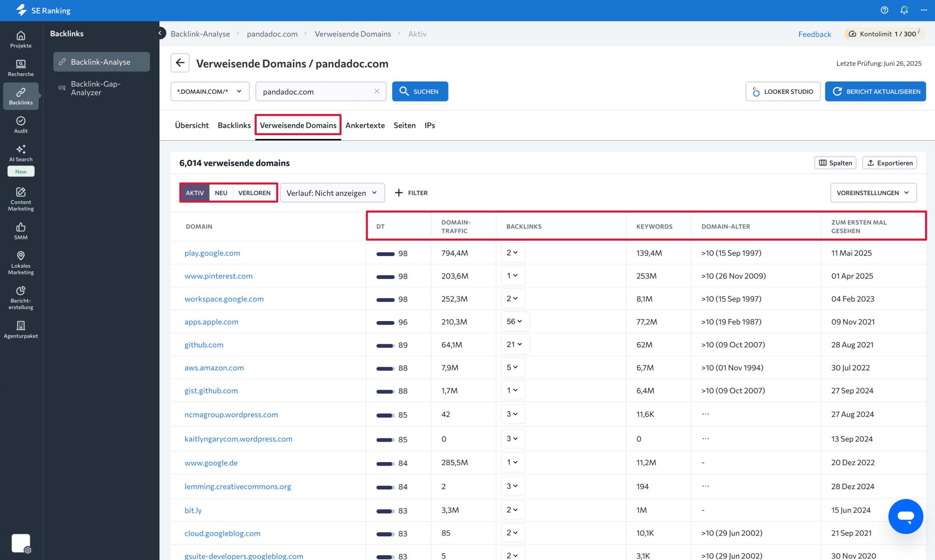This screenshot has height=560, width=935.
Task: Sort by the DT column header
Action: pos(380,226)
